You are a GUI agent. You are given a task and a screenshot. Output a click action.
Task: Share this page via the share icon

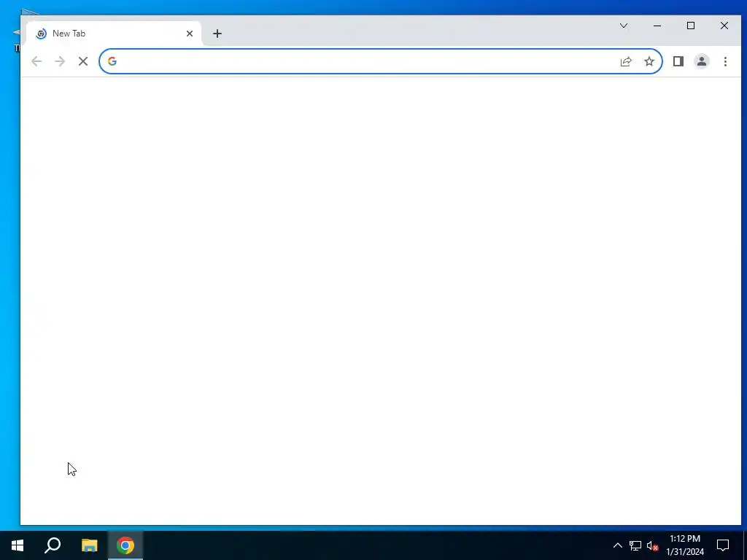pos(625,61)
